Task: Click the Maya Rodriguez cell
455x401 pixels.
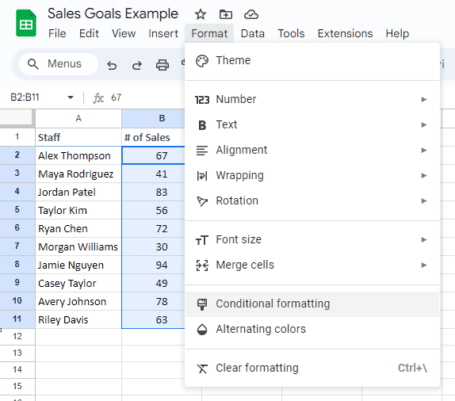Action: click(x=78, y=174)
